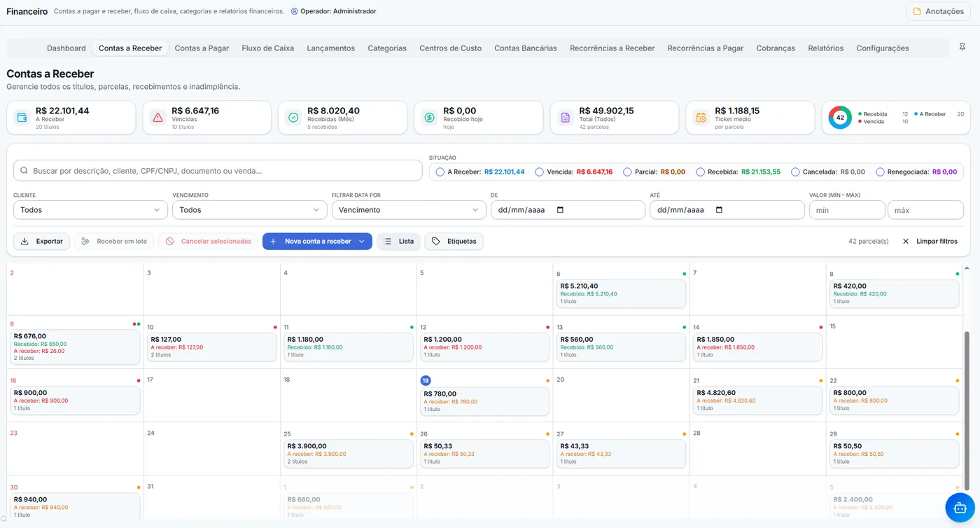
Task: Focus the search by description field
Action: tap(218, 171)
